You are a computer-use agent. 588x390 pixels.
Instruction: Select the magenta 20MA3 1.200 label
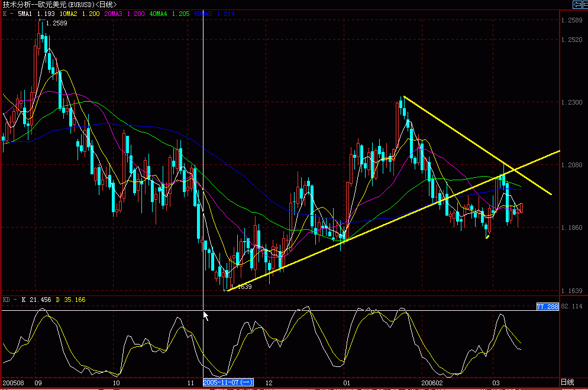pyautogui.click(x=124, y=14)
